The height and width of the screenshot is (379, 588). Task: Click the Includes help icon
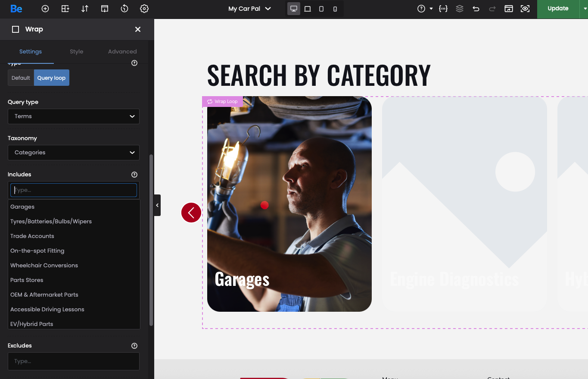[134, 175]
